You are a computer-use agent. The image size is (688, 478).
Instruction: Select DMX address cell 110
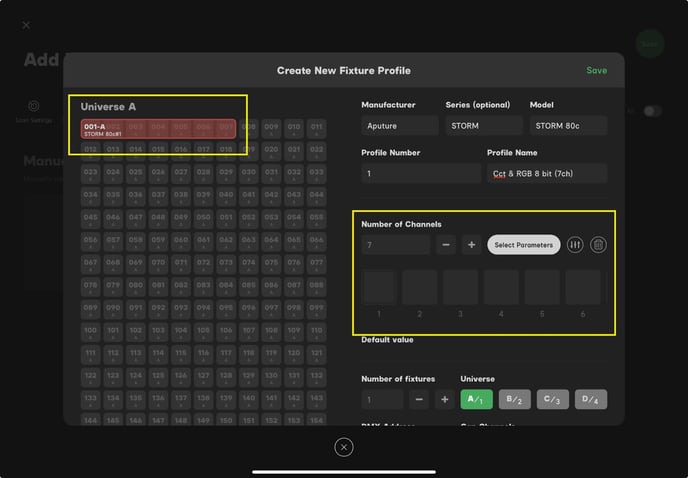pyautogui.click(x=316, y=332)
